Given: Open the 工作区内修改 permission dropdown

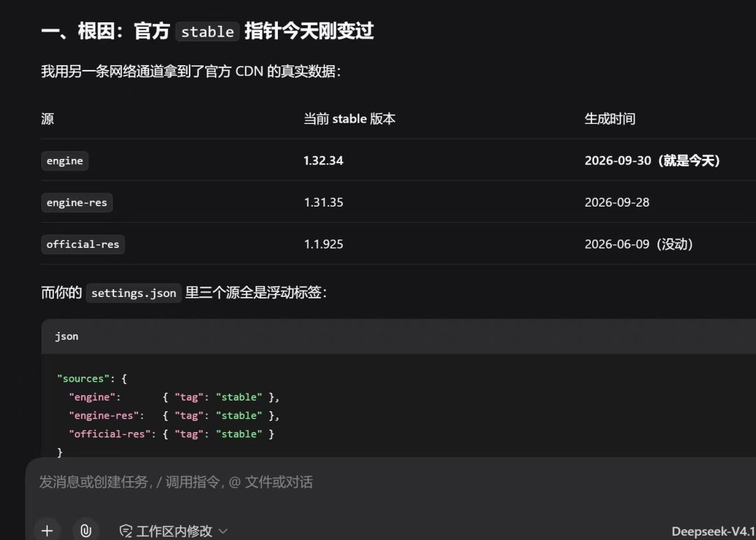Looking at the screenshot, I should (x=174, y=532).
